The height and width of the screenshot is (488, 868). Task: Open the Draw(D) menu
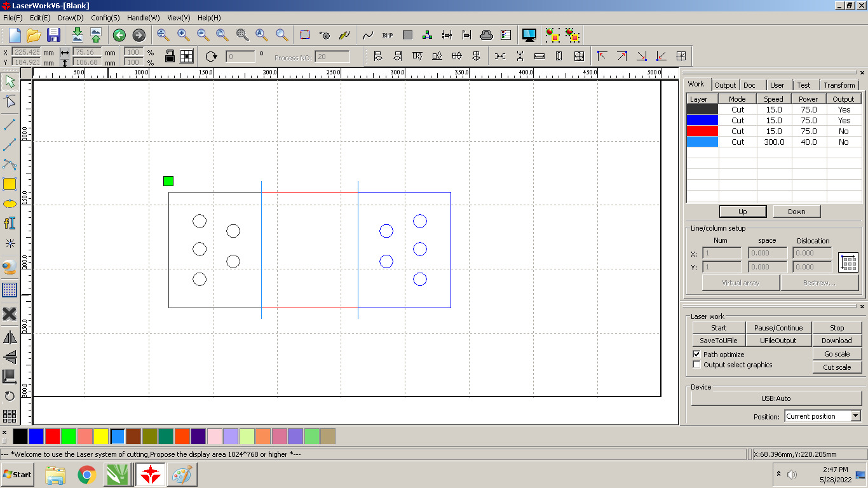(x=71, y=18)
